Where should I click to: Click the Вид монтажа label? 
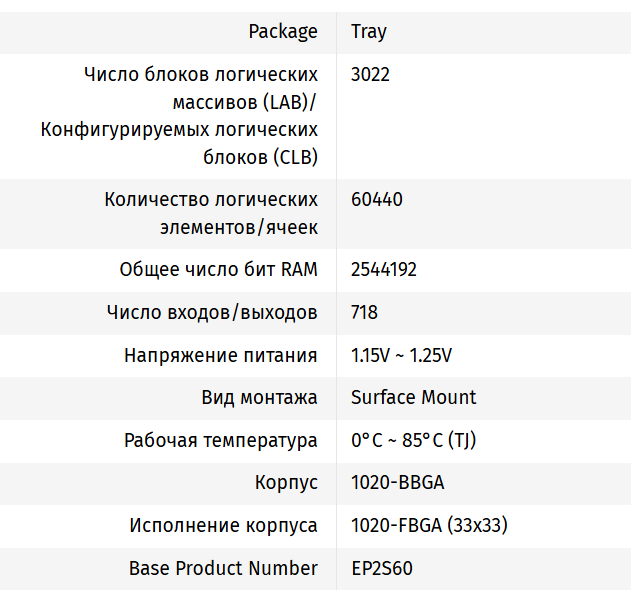[x=259, y=397]
